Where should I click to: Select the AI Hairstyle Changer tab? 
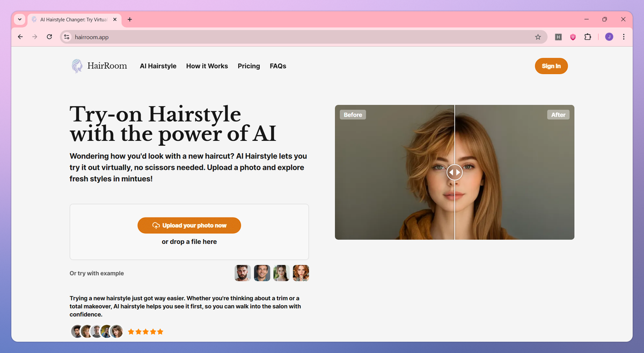click(74, 19)
